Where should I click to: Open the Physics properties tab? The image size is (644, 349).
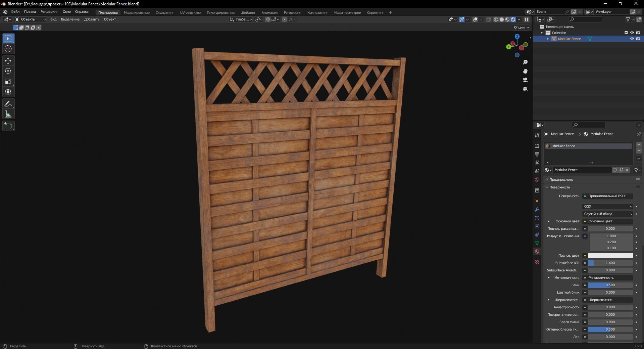coord(537,226)
